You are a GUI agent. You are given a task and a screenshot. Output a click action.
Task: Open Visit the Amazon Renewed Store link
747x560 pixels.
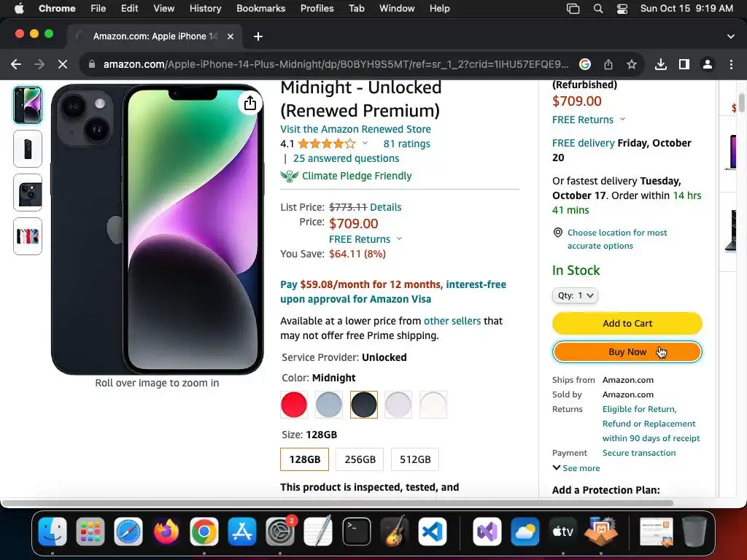[x=355, y=129]
